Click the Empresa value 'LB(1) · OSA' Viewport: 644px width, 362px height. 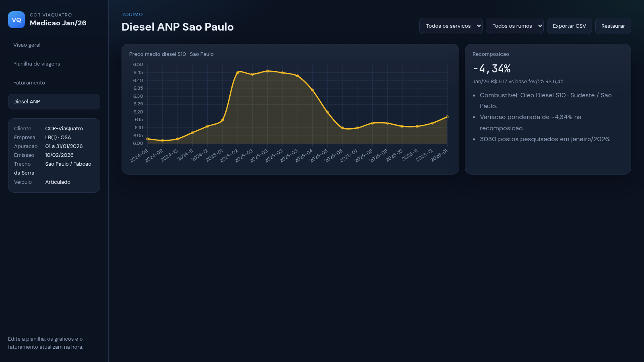coord(58,138)
